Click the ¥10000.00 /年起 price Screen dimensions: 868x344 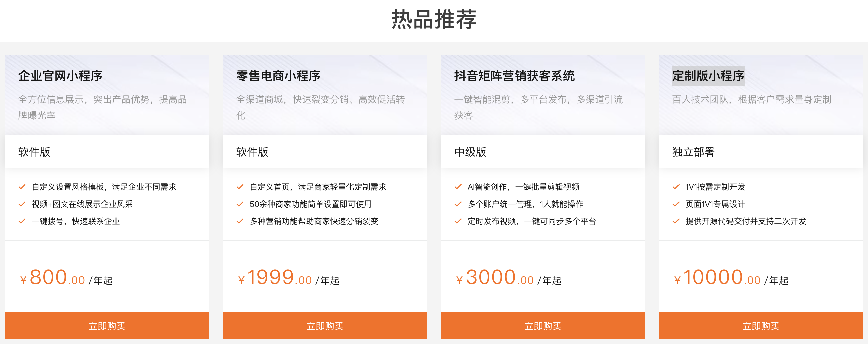(731, 278)
